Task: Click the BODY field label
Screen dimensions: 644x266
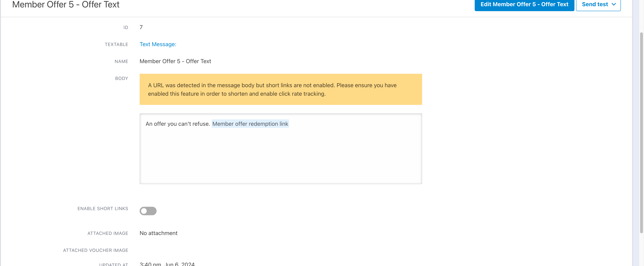Action: click(121, 78)
